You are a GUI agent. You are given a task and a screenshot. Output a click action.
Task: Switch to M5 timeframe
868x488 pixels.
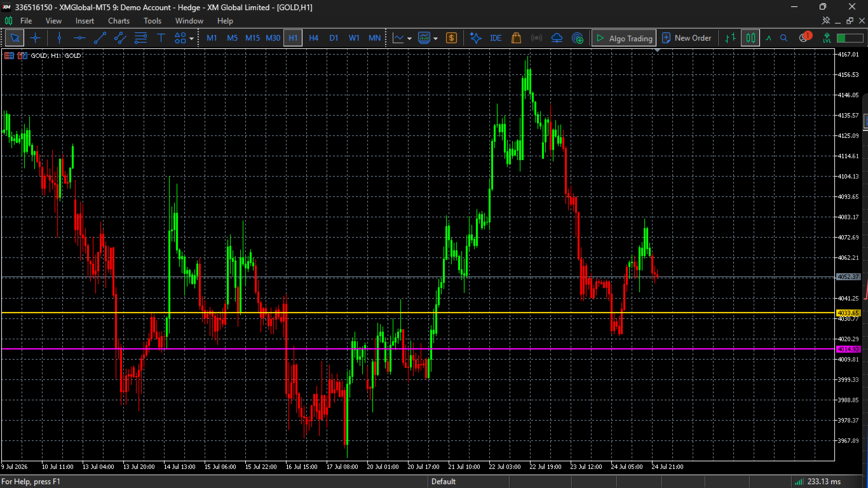pyautogui.click(x=233, y=38)
